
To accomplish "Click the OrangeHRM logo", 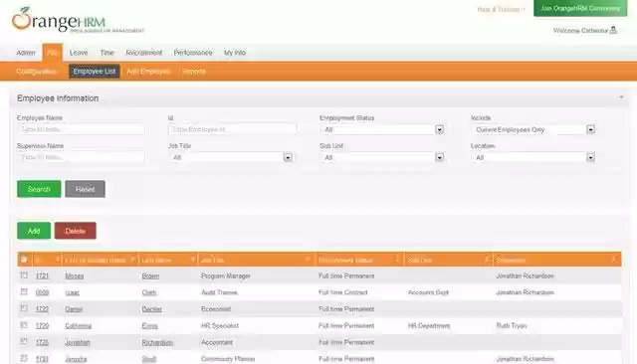I will 78,20.
